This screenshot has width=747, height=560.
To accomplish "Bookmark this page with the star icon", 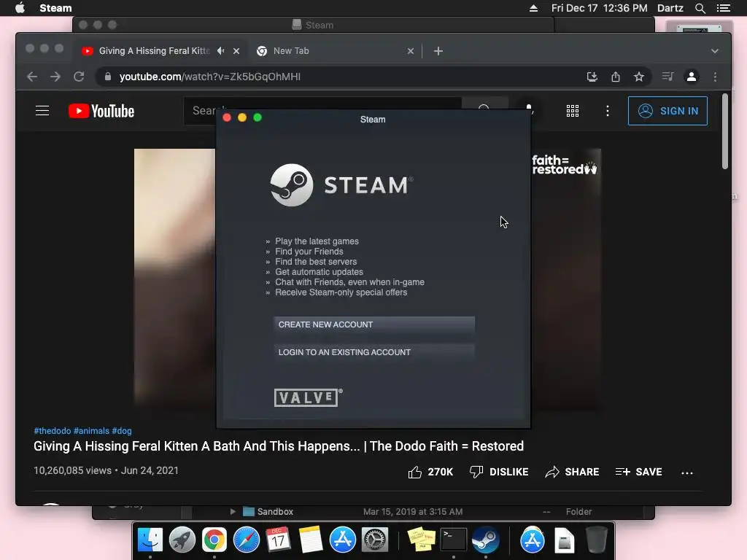I will pos(639,77).
